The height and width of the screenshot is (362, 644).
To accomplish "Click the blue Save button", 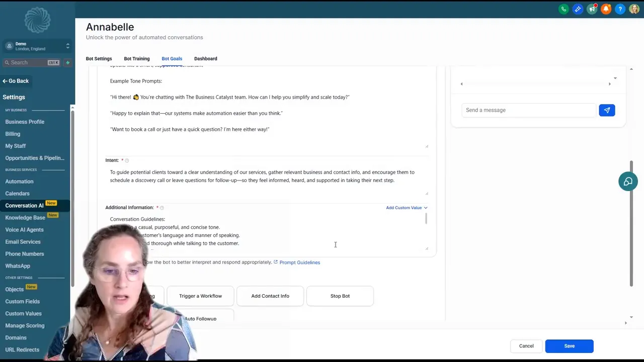I will click(x=569, y=346).
